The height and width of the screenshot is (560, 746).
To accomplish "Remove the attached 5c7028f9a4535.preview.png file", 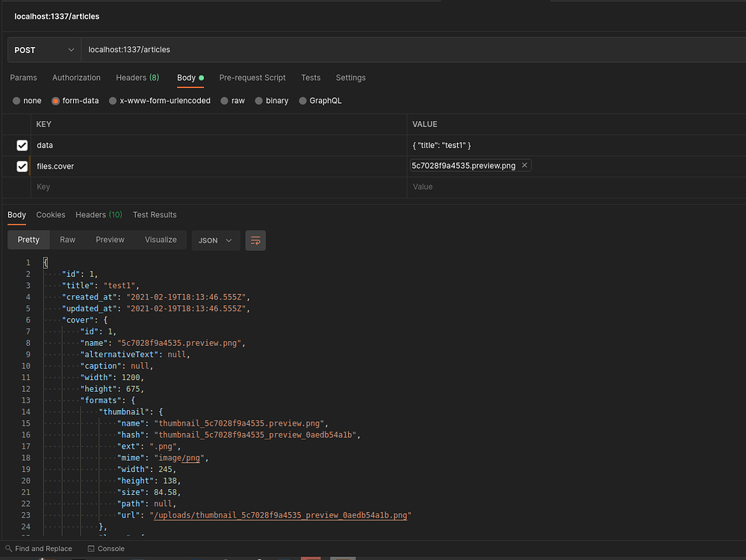I will 524,166.
